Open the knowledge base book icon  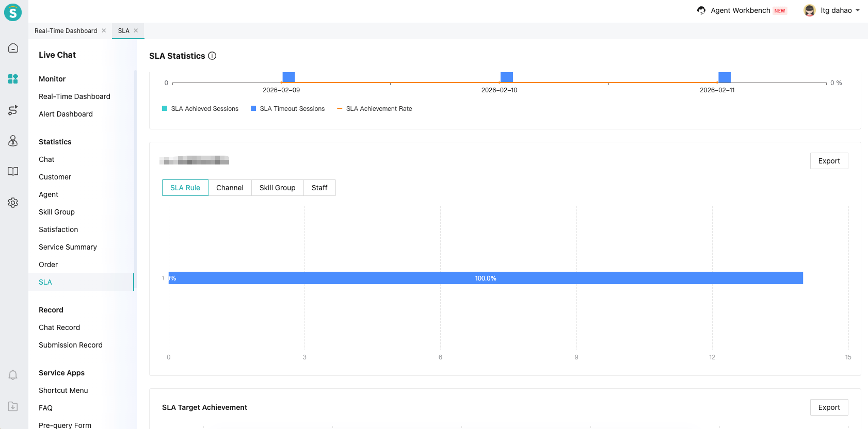pyautogui.click(x=13, y=172)
